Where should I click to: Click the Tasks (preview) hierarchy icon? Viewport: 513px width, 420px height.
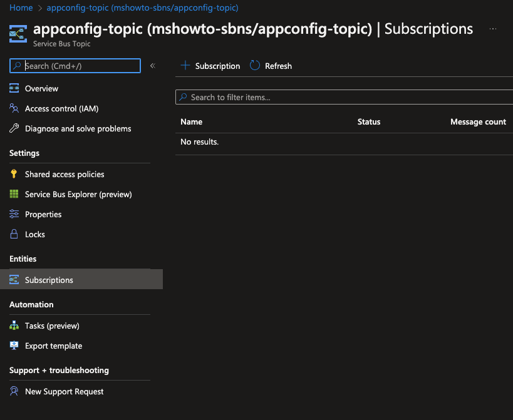[14, 325]
